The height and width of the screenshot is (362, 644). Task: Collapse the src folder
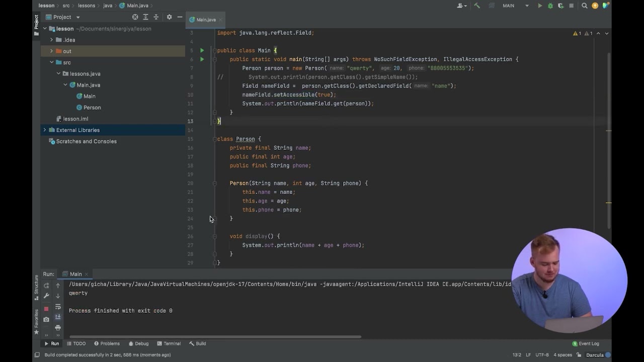(51, 62)
